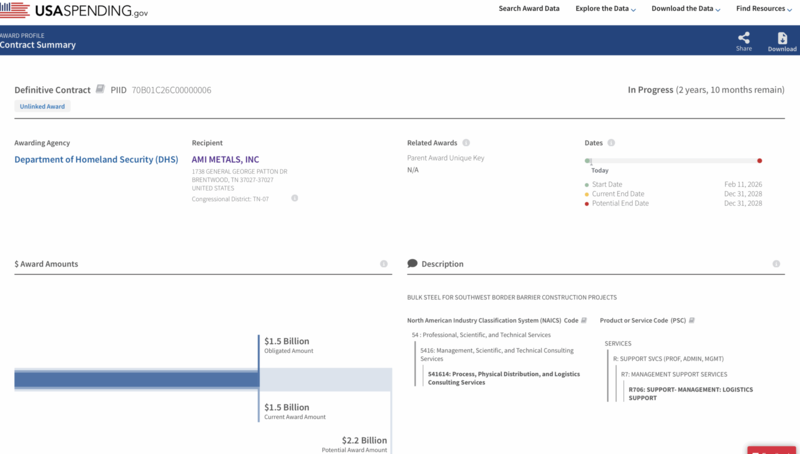Click the 1738 General George Patton Dr address

(x=239, y=171)
